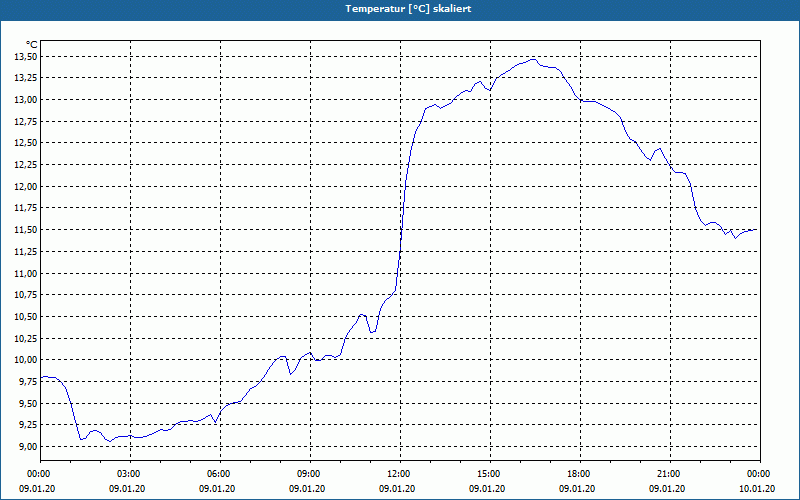Pick the 09.01.20 date beneath 21:00
Screen dimensions: 800x500
667,489
